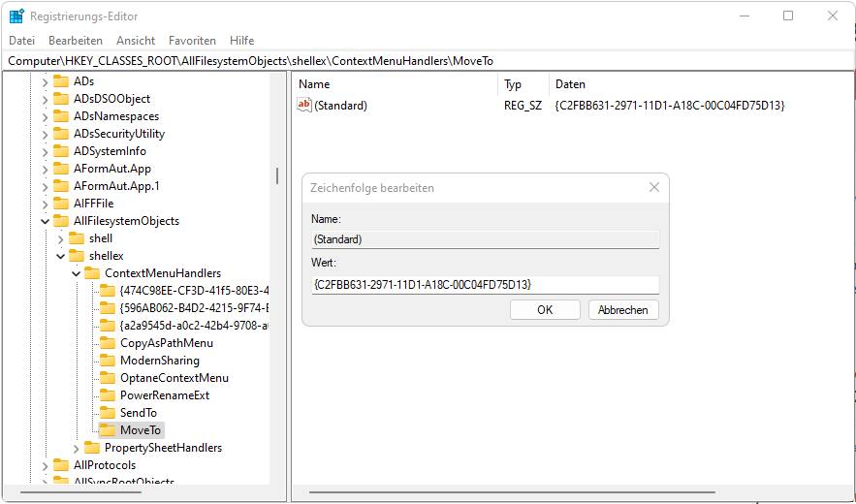The image size is (856, 504).
Task: Click the PowerRenameExt folder icon
Action: 108,395
